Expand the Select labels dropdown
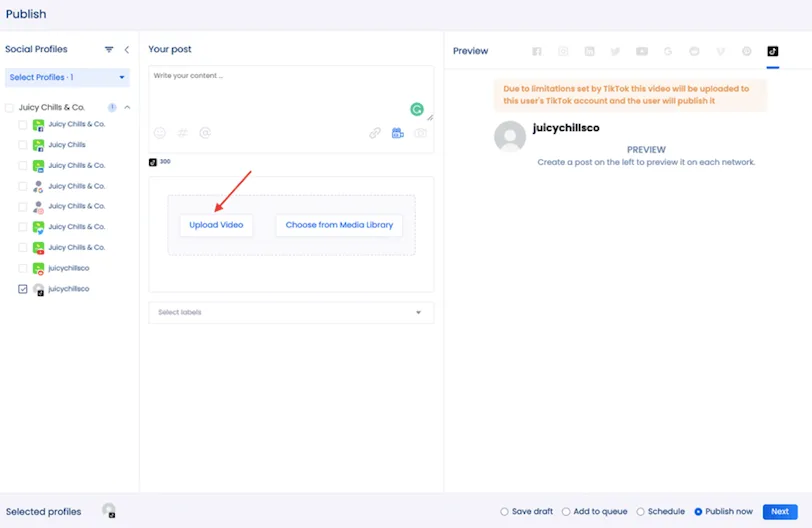Image resolution: width=812 pixels, height=528 pixels. 290,312
